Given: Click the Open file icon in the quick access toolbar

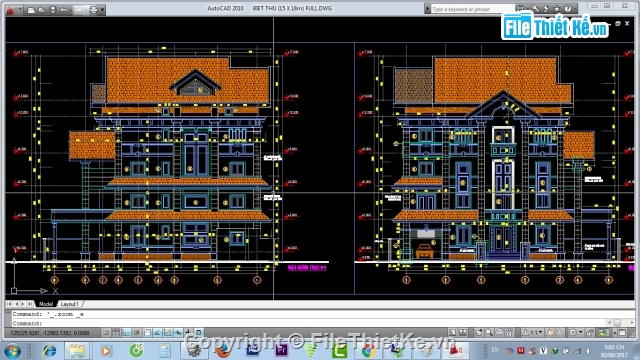Looking at the screenshot, I should [x=42, y=10].
